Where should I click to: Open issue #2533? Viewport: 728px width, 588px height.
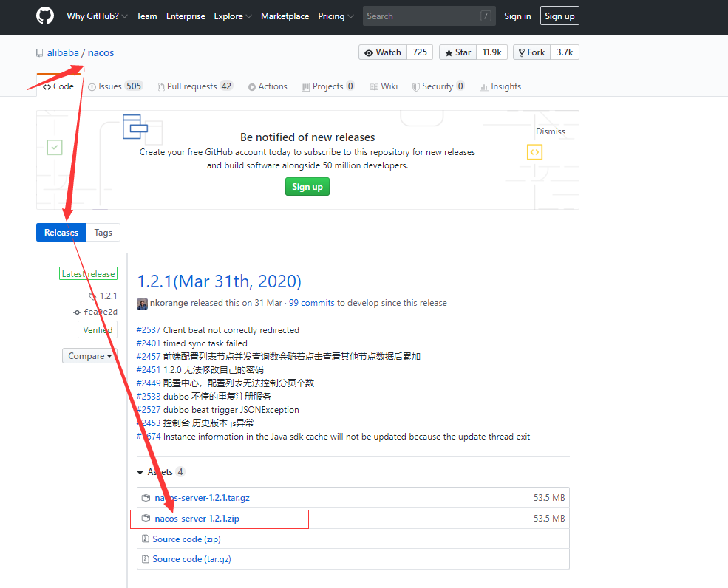(x=149, y=397)
